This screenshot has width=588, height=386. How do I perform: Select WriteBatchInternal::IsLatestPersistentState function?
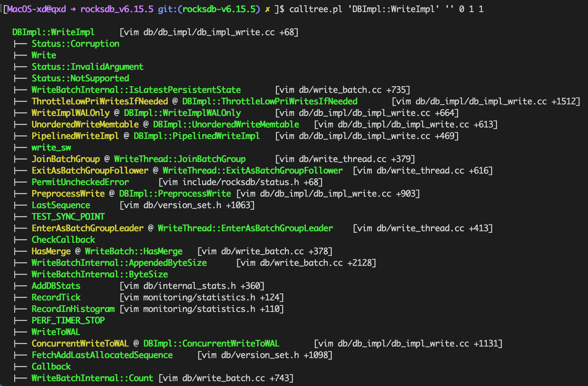tap(136, 90)
